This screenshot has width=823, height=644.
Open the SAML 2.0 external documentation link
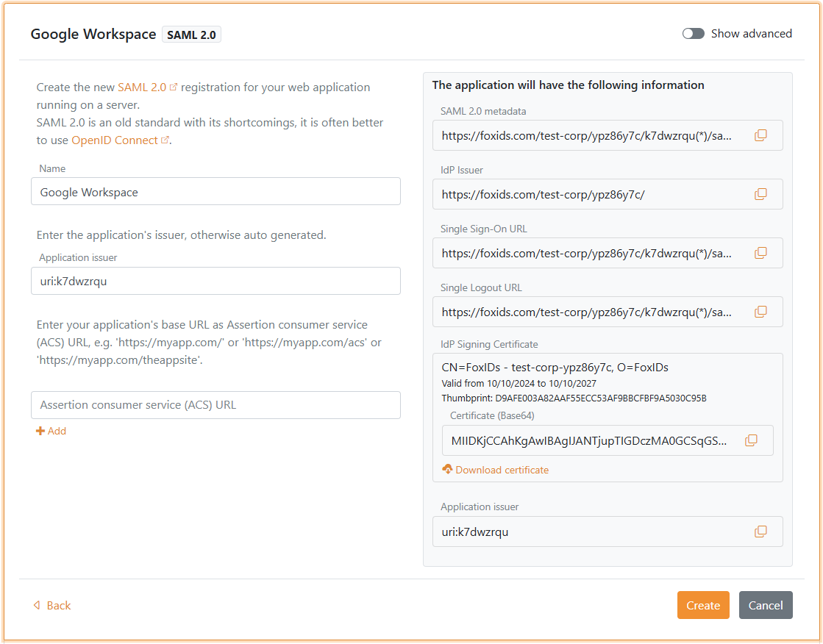143,87
